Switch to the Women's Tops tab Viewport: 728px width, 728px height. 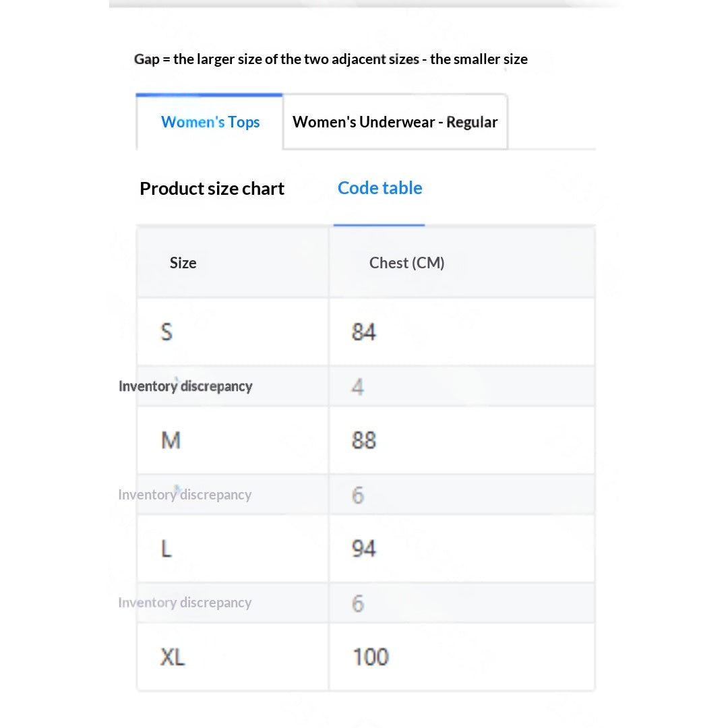pyautogui.click(x=210, y=122)
